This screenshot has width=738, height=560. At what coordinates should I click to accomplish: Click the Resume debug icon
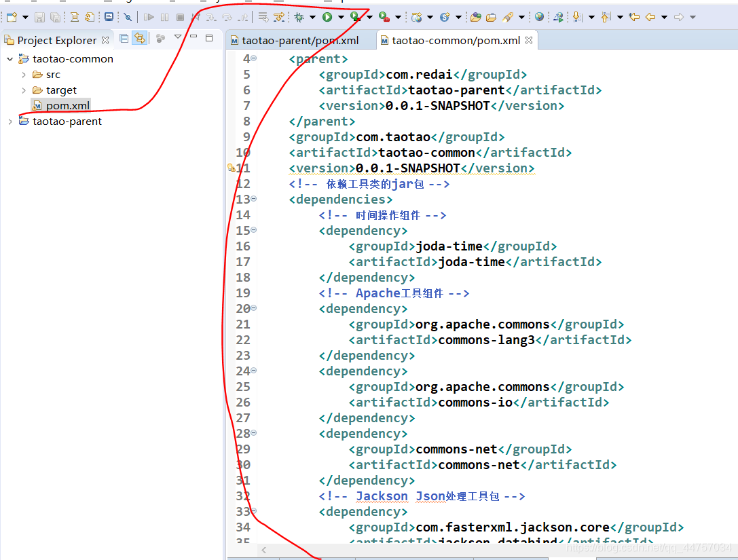[x=149, y=18]
